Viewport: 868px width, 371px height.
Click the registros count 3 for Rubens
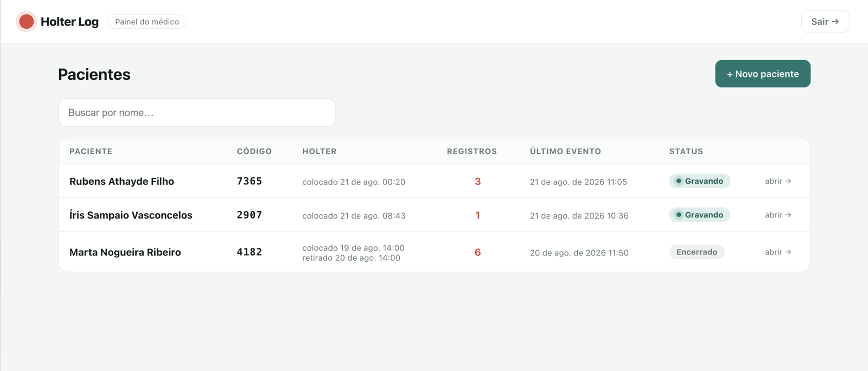(x=477, y=181)
